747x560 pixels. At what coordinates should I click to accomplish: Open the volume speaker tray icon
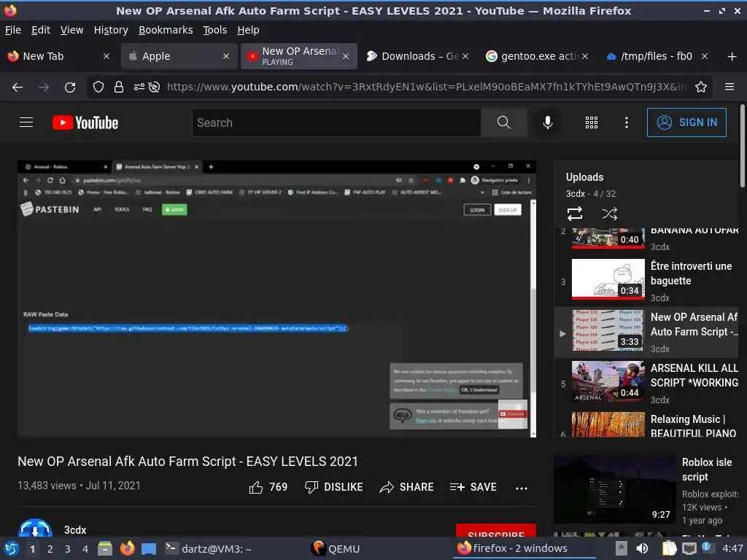[642, 548]
